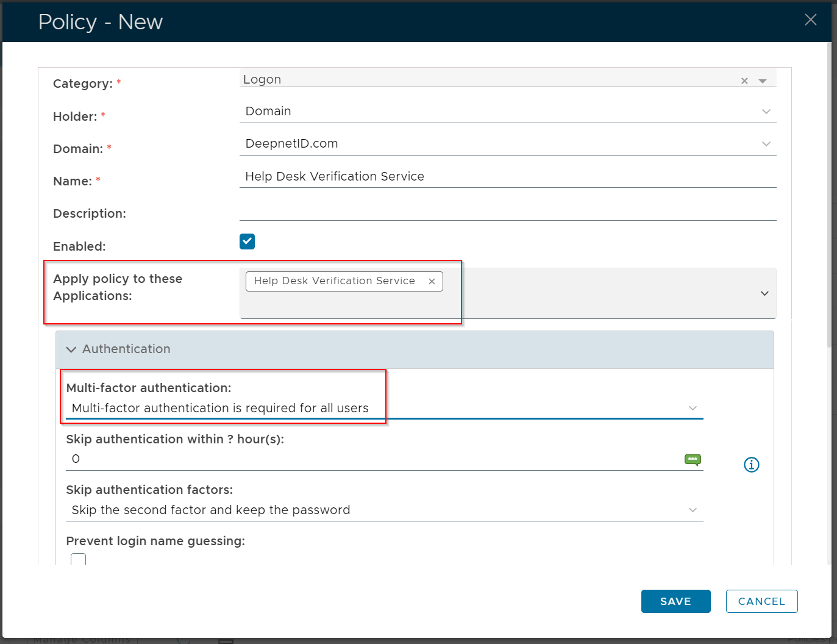This screenshot has height=644, width=837.
Task: Expand the Applications list chevron
Action: [764, 293]
